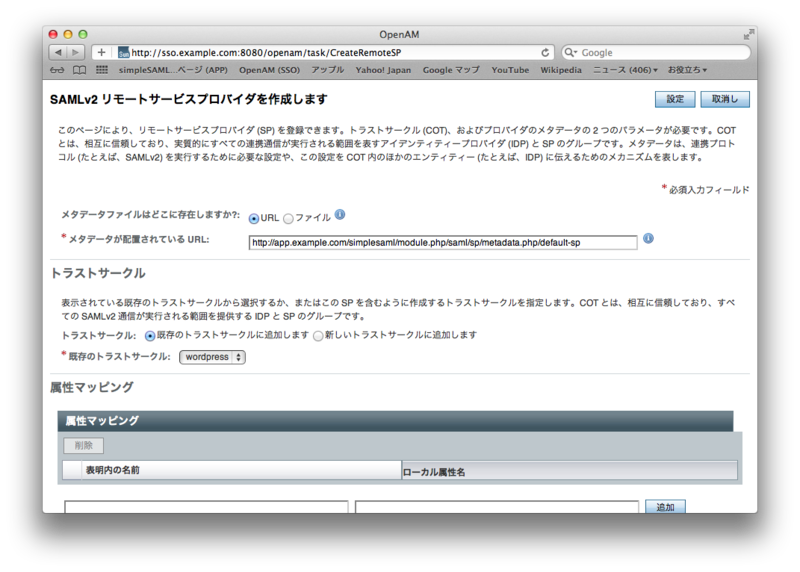Click the info icon beside the metadata URL field
The width and height of the screenshot is (800, 572).
tap(648, 239)
